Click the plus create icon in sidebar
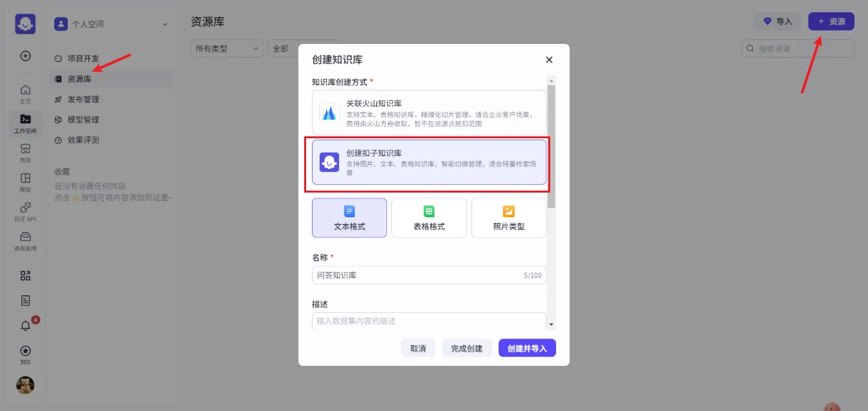This screenshot has width=868, height=411. click(x=25, y=56)
